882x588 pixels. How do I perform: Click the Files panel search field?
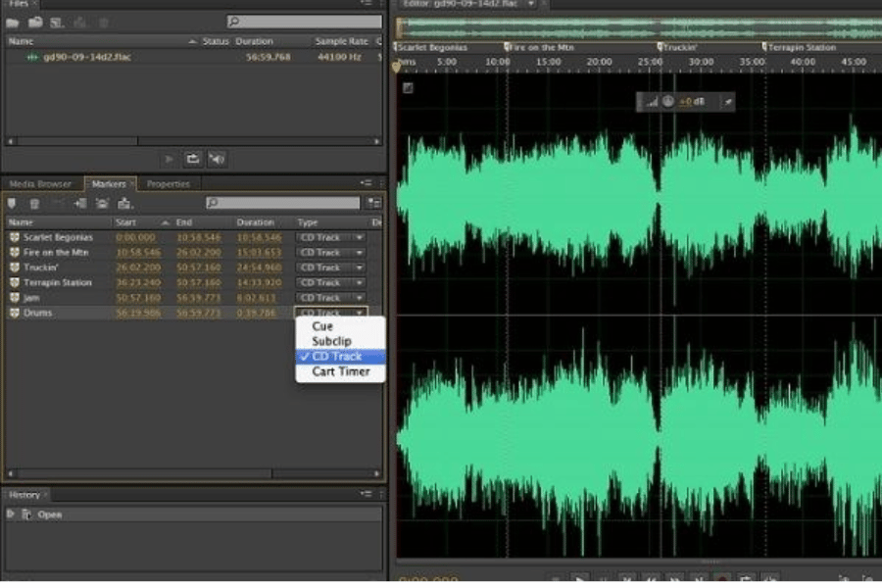(304, 22)
